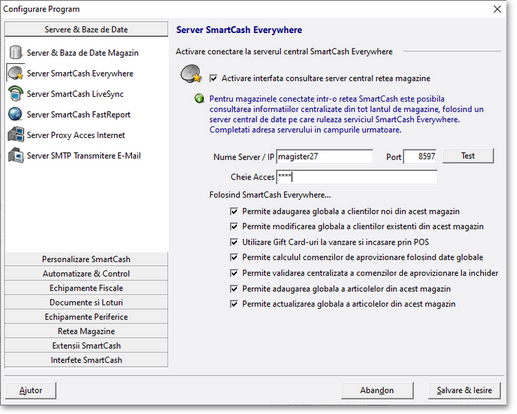The height and width of the screenshot is (414, 517).
Task: Click the Port field showing 8597
Action: click(420, 156)
